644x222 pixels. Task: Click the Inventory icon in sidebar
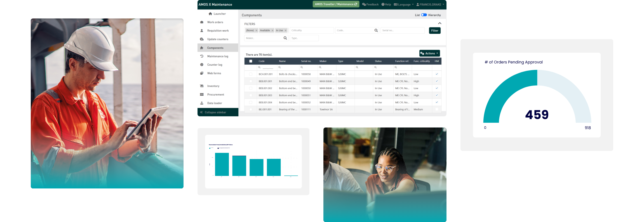pos(202,86)
